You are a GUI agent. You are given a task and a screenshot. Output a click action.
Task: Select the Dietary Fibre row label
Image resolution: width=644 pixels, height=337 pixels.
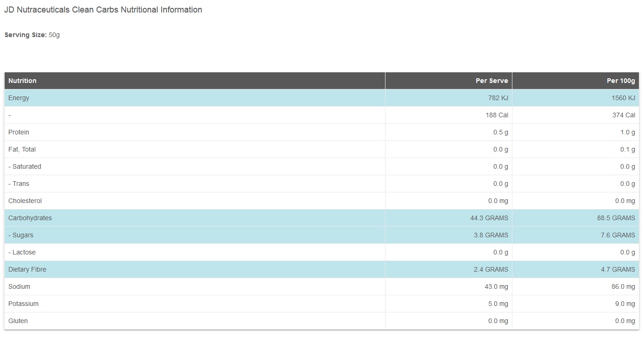[27, 269]
